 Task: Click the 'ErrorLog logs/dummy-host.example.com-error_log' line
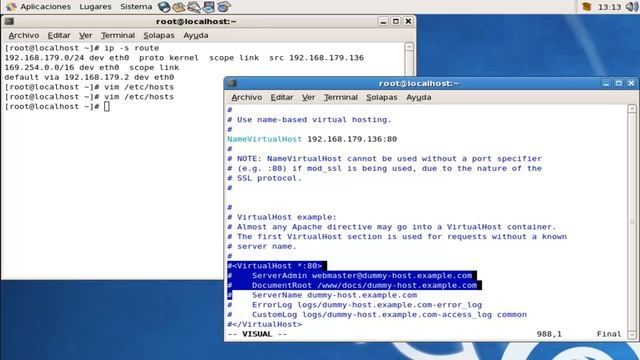[354, 305]
